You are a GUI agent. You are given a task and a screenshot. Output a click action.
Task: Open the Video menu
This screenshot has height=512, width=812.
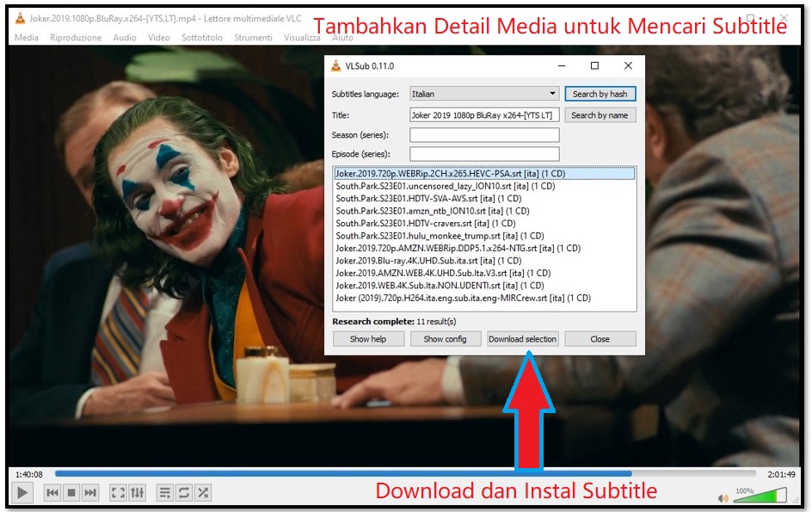point(159,37)
